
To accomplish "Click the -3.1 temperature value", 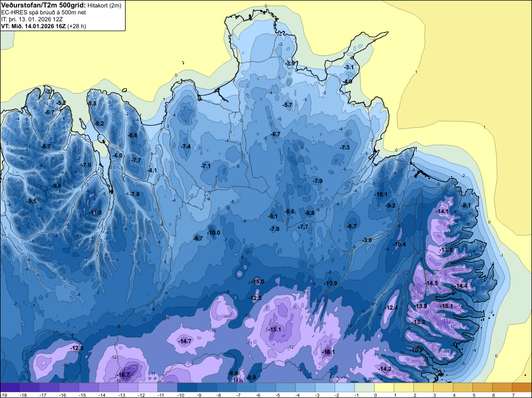I will (x=349, y=67).
